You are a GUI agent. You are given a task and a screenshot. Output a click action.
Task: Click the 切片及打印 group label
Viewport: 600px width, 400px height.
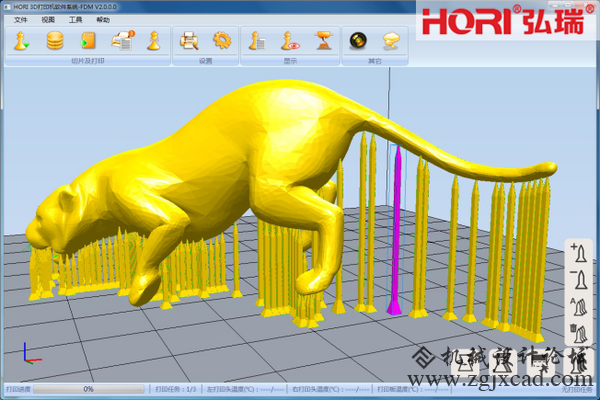coord(88,61)
